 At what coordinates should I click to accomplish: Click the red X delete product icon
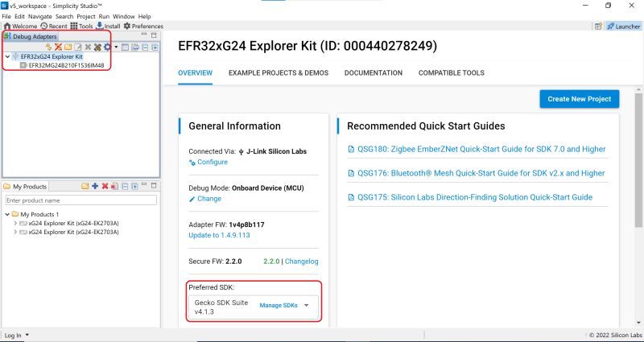(105, 186)
